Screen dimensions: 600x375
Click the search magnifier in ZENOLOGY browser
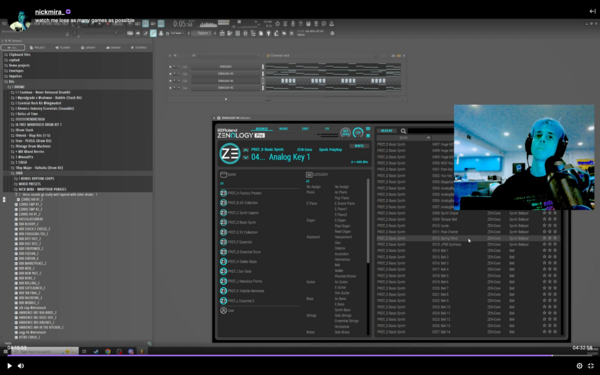point(403,131)
